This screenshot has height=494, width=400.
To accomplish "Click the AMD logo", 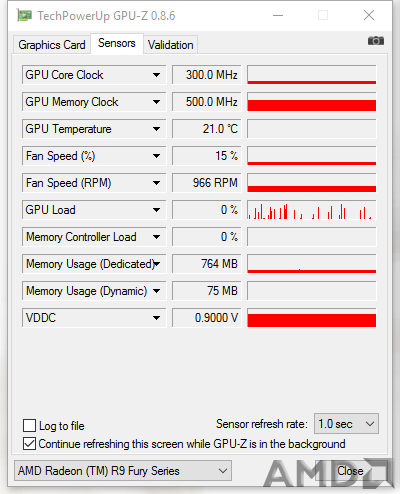I will point(328,474).
